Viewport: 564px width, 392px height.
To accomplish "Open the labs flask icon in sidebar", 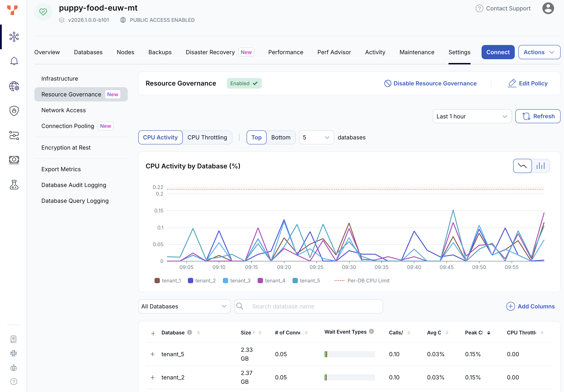I will 14,185.
